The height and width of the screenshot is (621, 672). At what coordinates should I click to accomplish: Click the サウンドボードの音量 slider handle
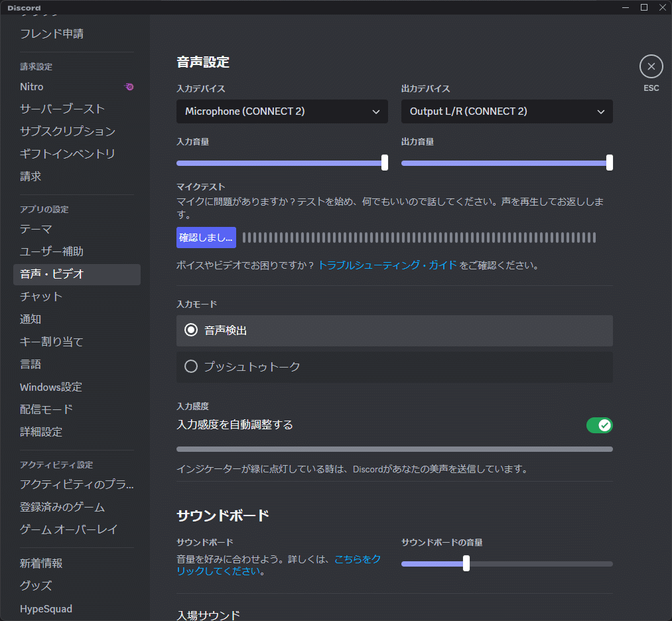point(466,563)
